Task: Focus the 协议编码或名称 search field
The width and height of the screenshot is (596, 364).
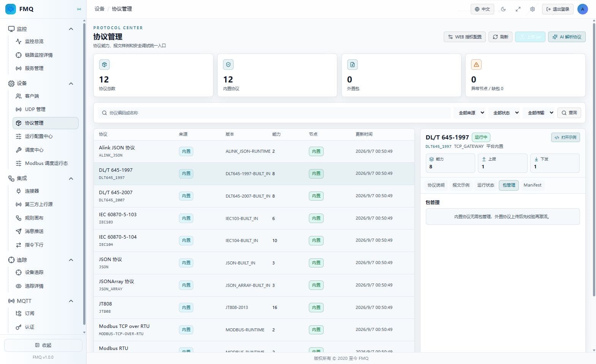Action: pyautogui.click(x=274, y=113)
